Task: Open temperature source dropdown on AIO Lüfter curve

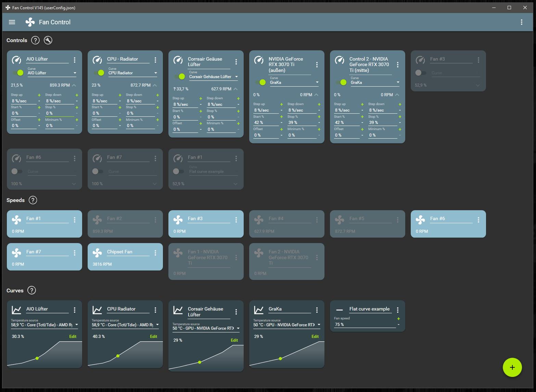Action: pos(44,325)
